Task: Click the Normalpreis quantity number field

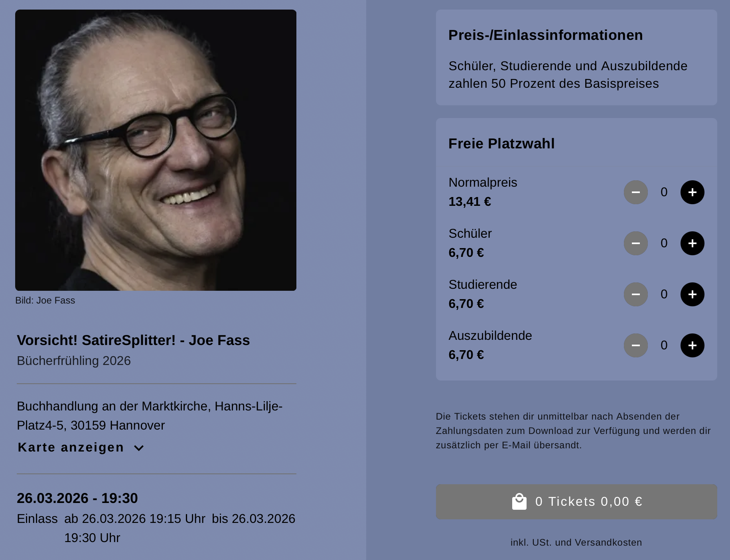Action: point(664,192)
